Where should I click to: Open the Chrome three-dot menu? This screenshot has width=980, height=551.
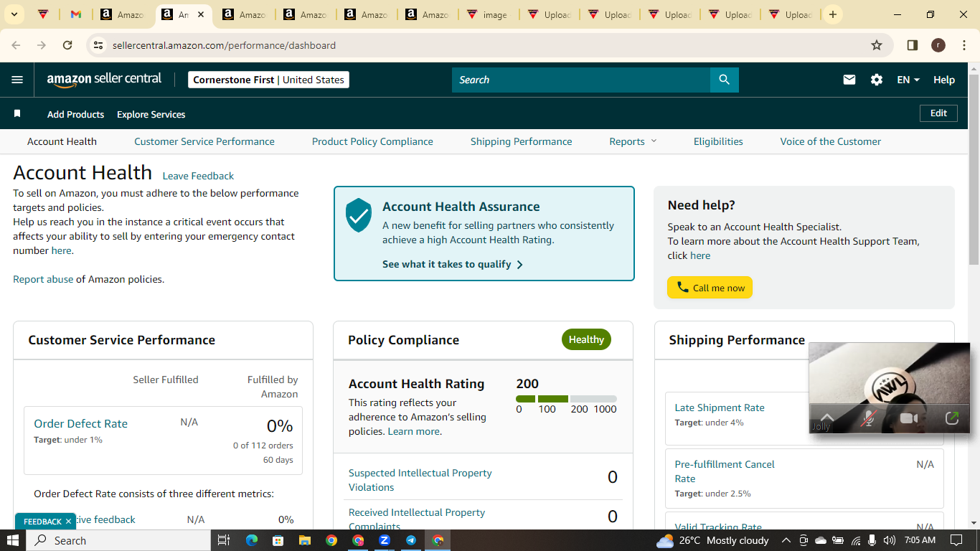pos(963,45)
